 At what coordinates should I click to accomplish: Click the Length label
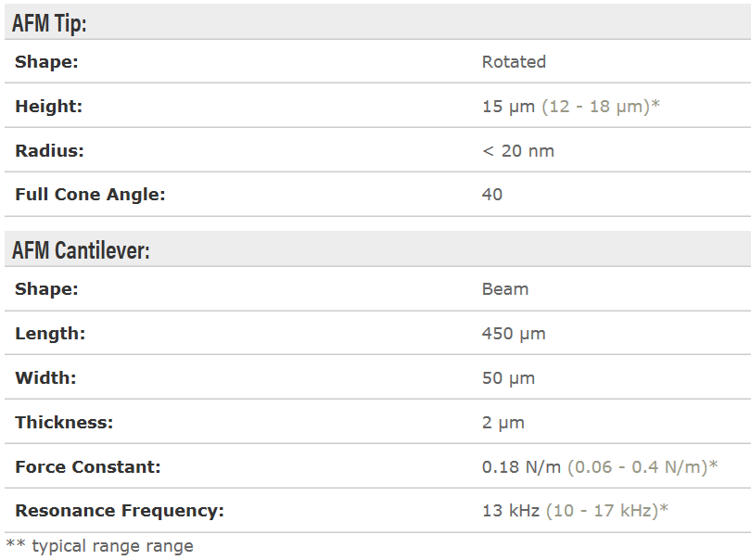[x=50, y=334]
